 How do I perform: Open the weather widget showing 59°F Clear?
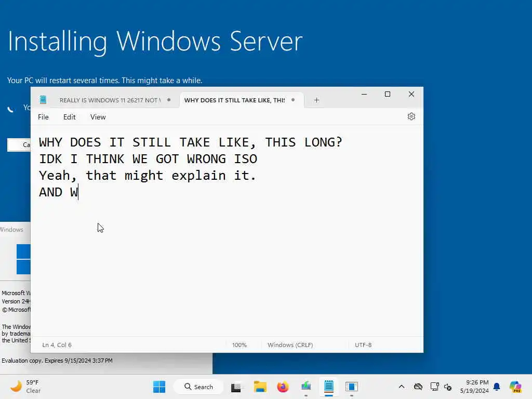(x=25, y=387)
